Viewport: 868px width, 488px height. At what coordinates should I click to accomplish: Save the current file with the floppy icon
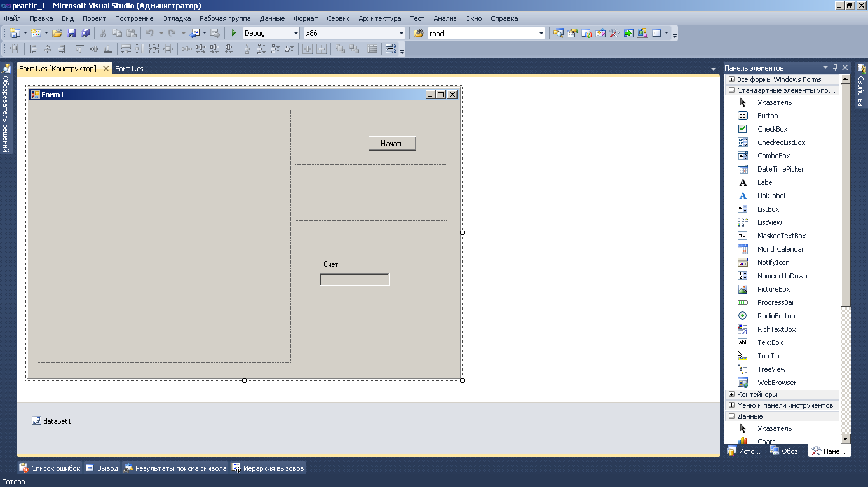[x=71, y=33]
